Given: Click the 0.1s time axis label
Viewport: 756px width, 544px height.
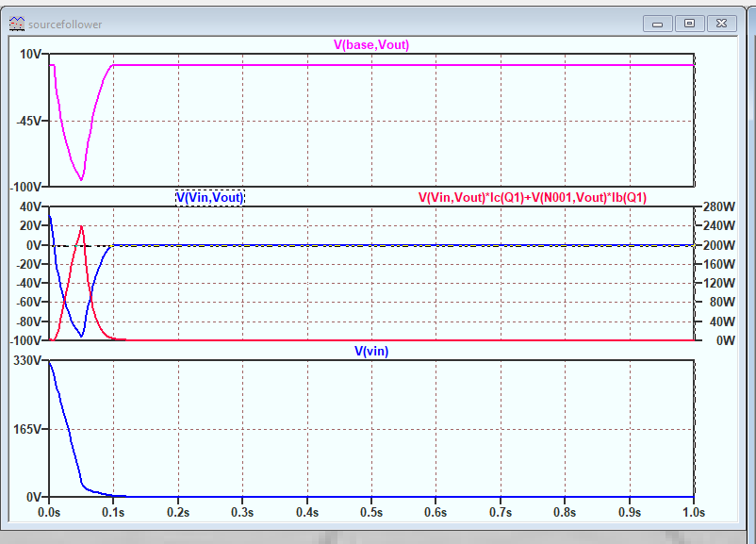Looking at the screenshot, I should click(113, 513).
